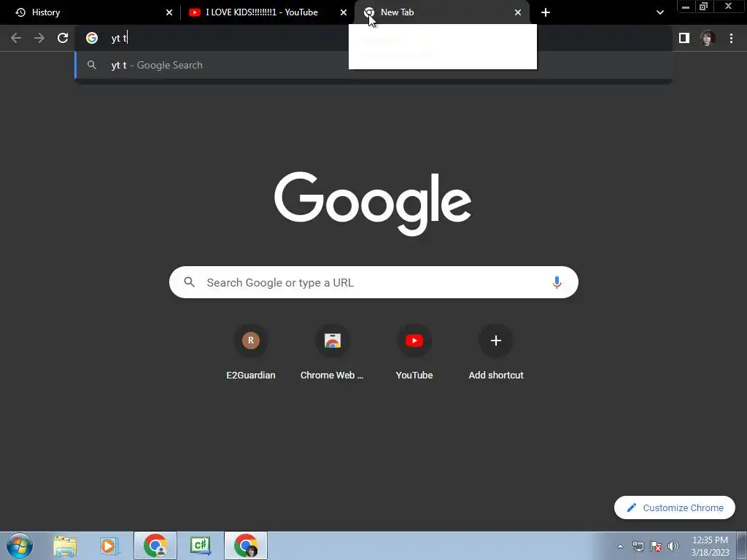Click the 'Search Google or type a URL' box

(x=373, y=282)
